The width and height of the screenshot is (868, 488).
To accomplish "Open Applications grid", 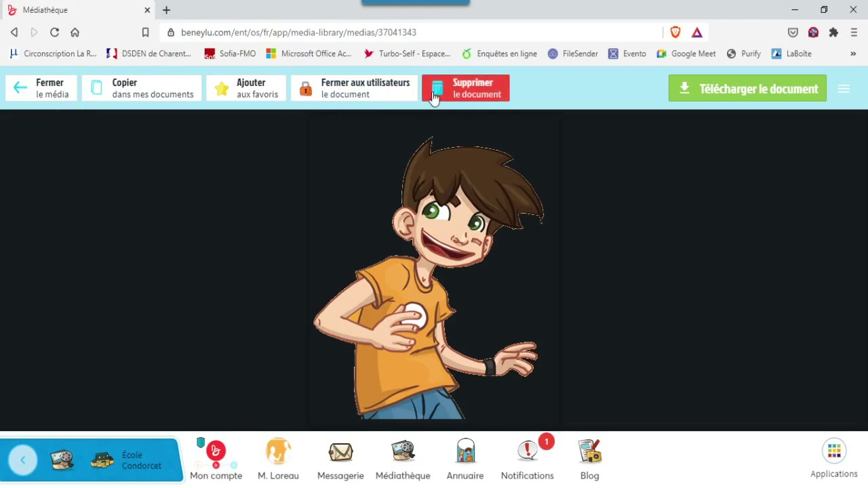I will click(x=834, y=459).
